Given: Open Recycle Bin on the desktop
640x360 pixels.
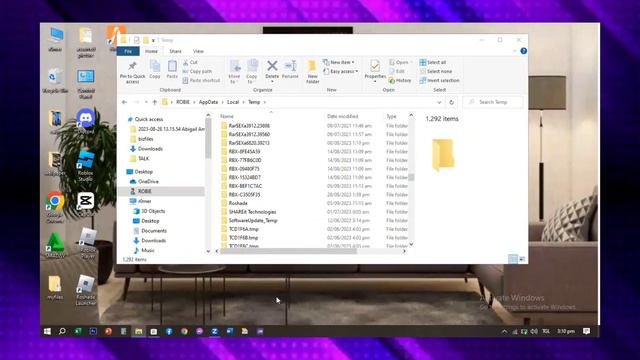Looking at the screenshot, I should click(55, 80).
